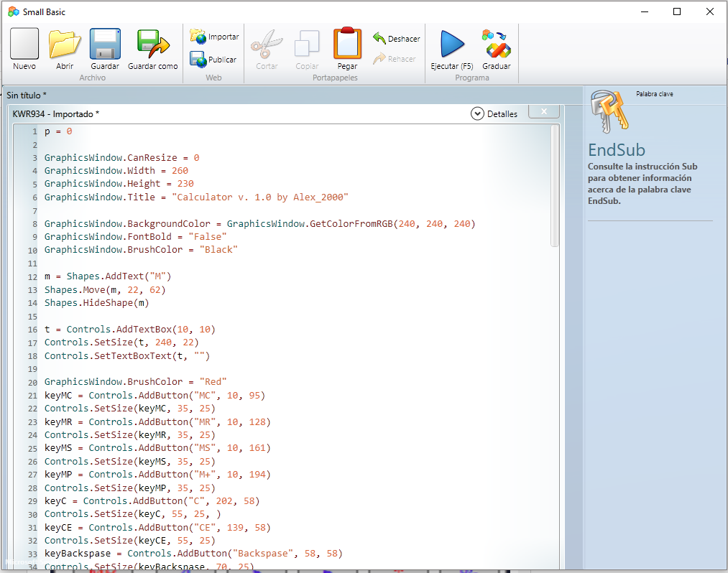Redo an action using Rehacer
728x573 pixels.
(x=395, y=57)
